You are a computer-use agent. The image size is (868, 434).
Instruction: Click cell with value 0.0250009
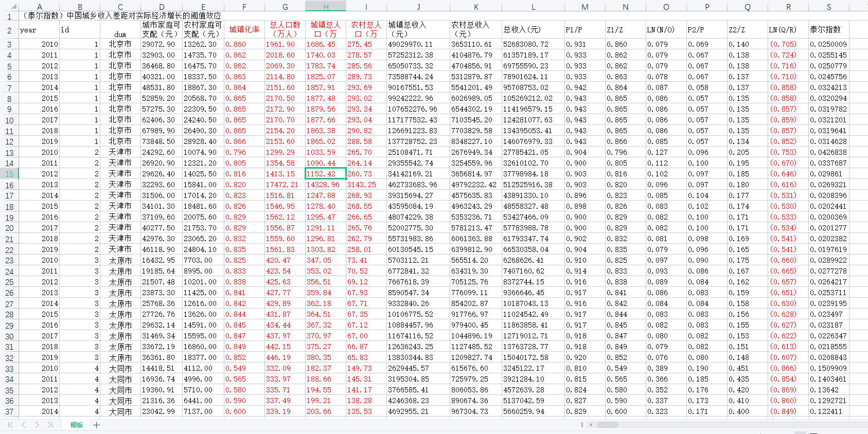tap(829, 44)
